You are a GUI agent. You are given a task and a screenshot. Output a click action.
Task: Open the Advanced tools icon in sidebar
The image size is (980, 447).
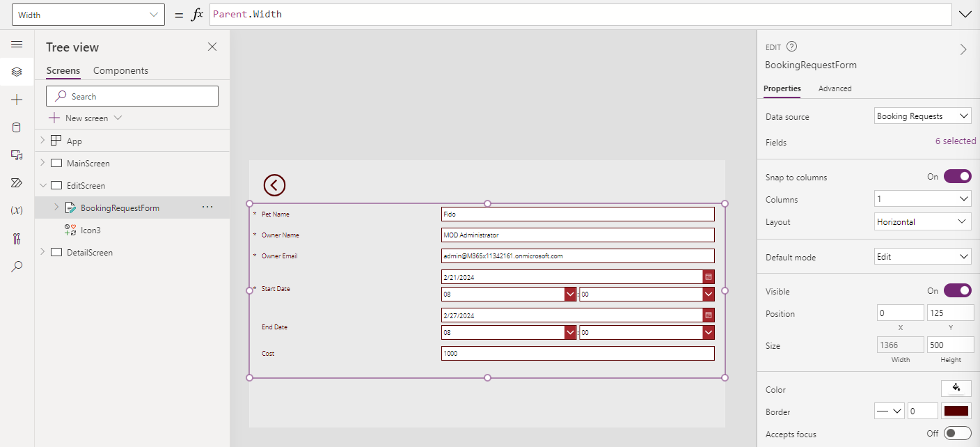(x=17, y=239)
